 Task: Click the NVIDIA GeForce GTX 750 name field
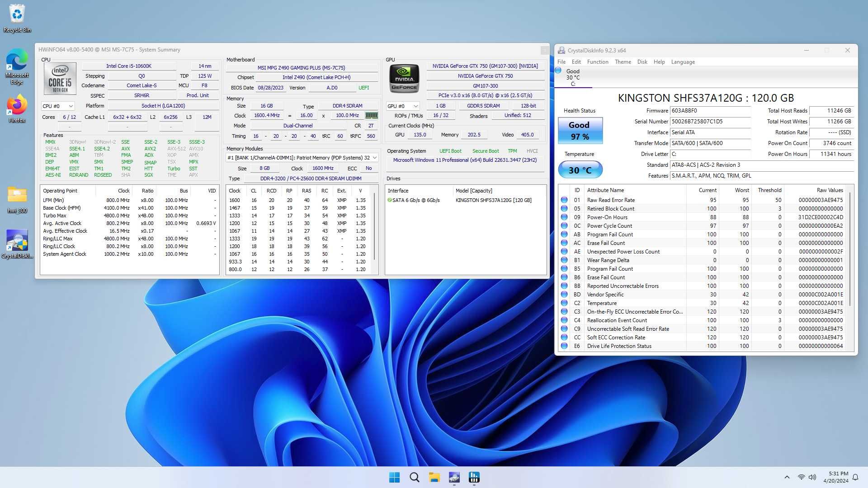coord(485,76)
